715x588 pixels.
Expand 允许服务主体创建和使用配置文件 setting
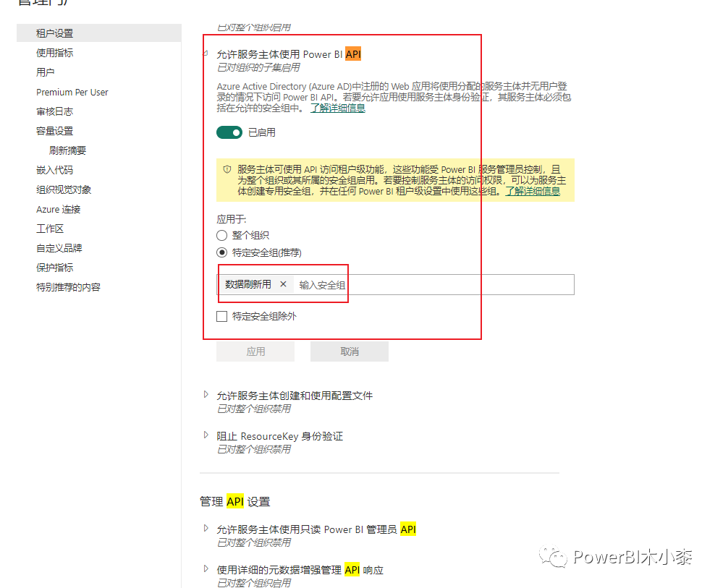(206, 394)
